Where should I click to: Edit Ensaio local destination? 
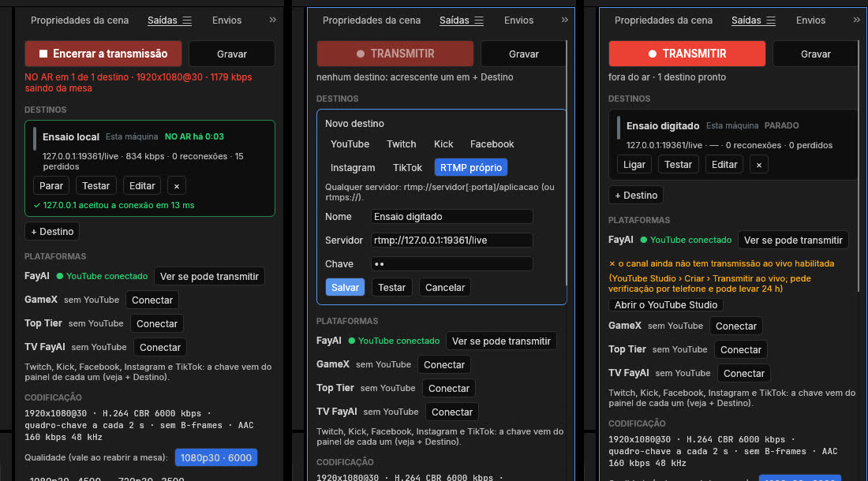coord(142,186)
